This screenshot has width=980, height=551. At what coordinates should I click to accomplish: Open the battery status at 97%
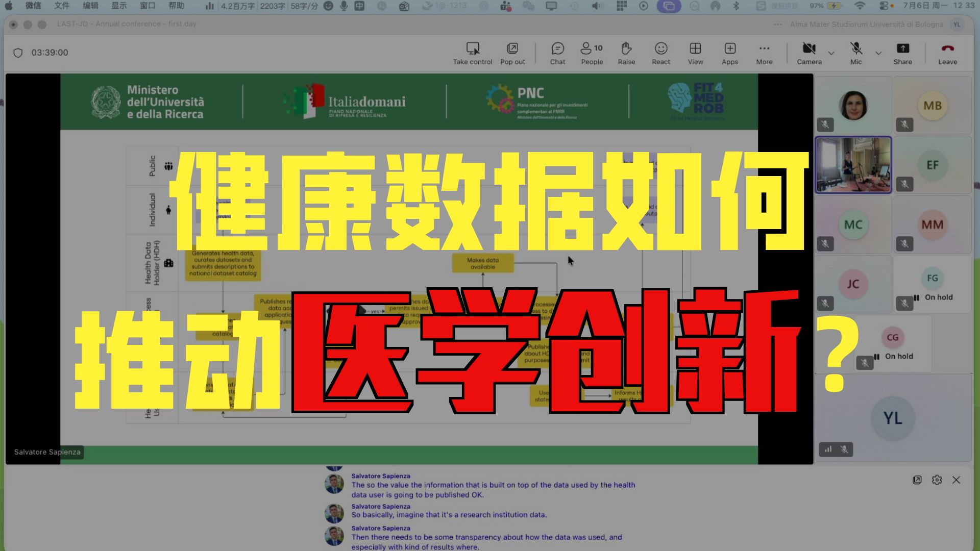click(x=825, y=6)
